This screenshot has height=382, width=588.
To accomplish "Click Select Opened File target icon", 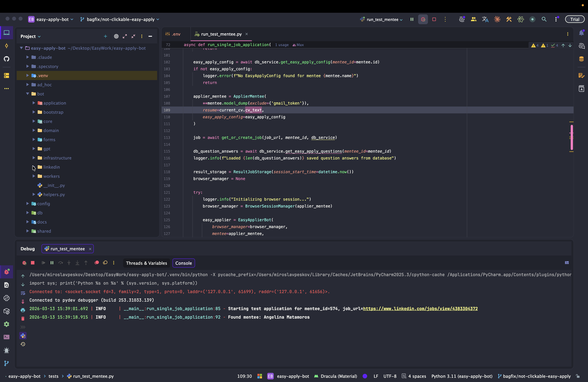I will tap(116, 36).
